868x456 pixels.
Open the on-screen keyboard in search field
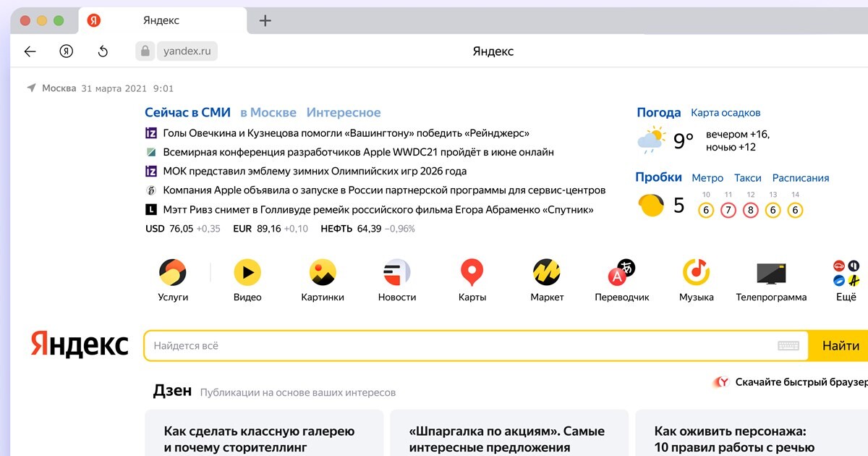[788, 346]
